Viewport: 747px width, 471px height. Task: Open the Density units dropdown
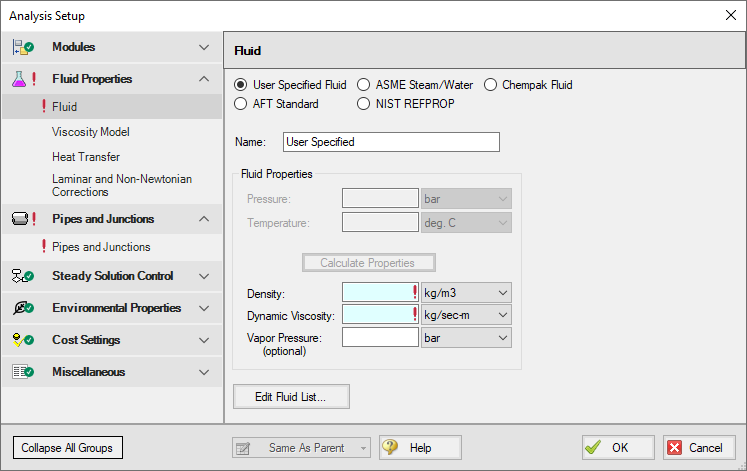[466, 292]
